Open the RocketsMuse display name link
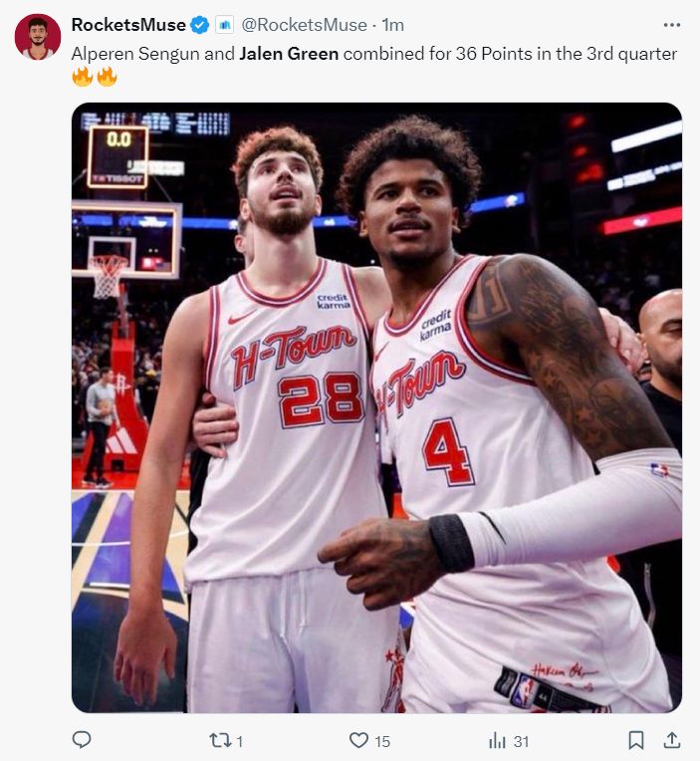 [x=128, y=25]
